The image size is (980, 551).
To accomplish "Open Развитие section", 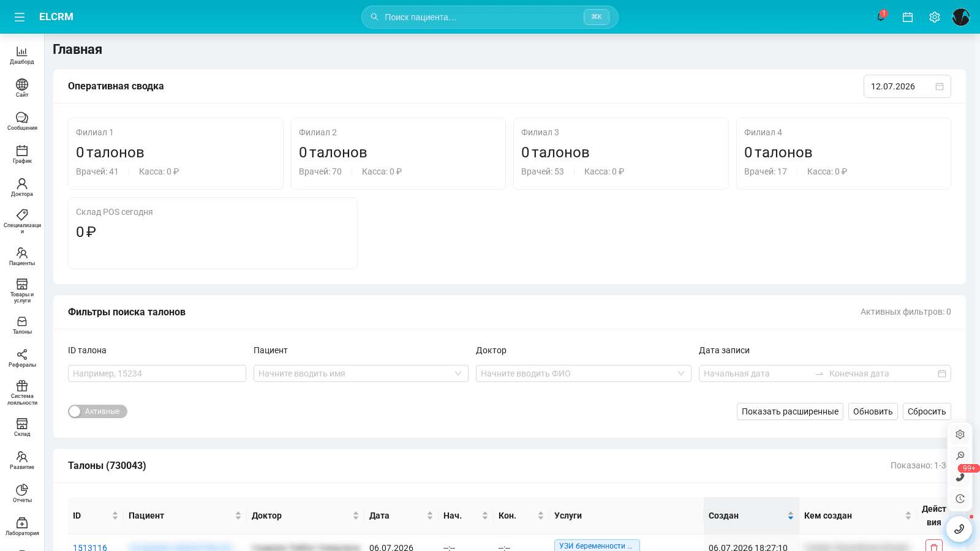I will click(22, 460).
